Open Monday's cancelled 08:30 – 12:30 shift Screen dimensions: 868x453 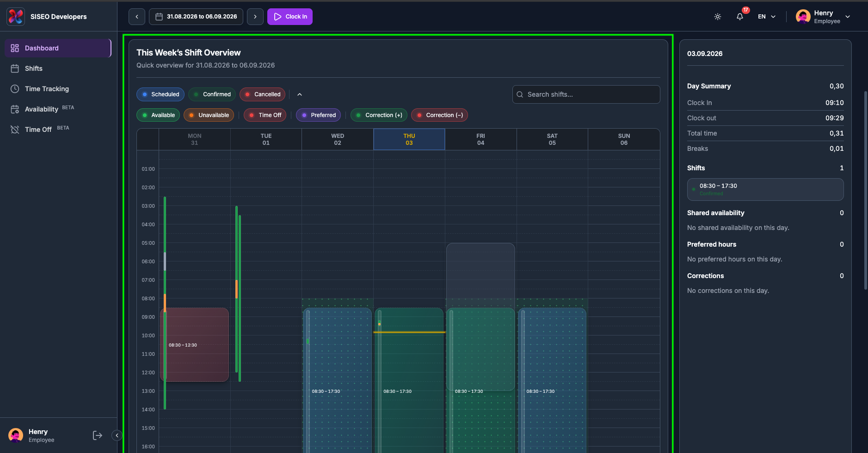point(195,345)
